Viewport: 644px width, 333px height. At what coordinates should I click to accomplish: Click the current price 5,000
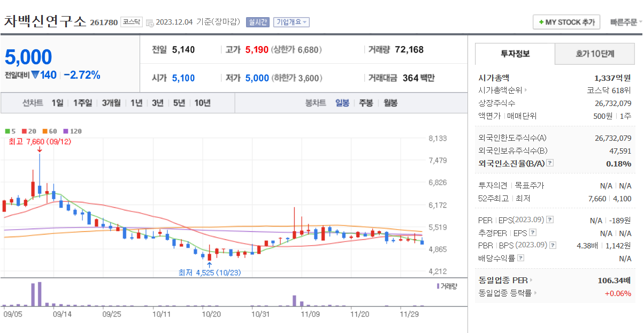click(x=28, y=57)
